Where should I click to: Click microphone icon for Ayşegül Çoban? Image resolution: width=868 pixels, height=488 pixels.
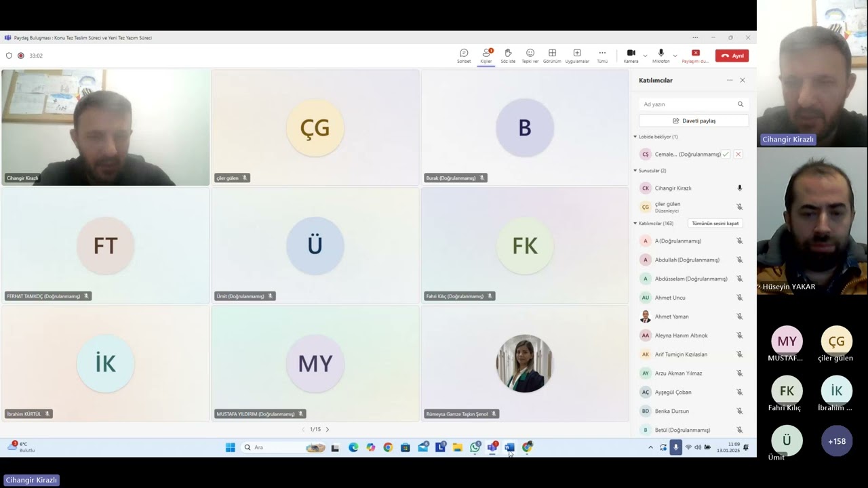(x=740, y=392)
